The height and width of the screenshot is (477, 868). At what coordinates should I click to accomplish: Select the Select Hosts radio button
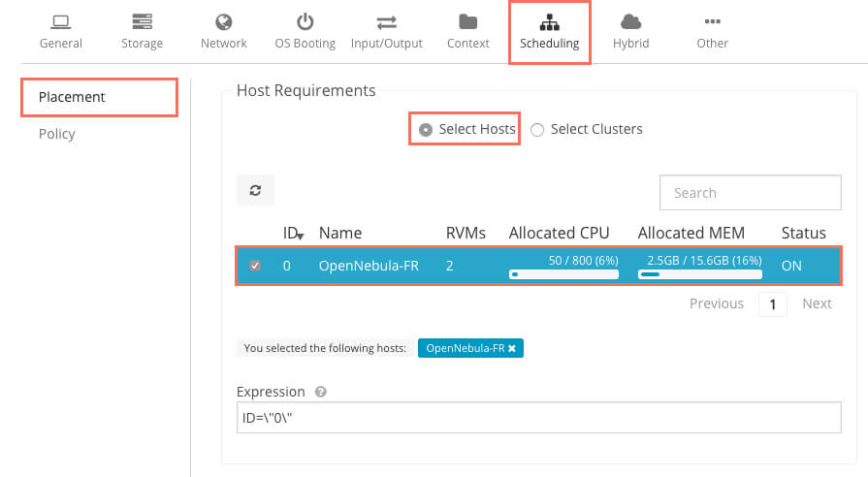[x=425, y=129]
